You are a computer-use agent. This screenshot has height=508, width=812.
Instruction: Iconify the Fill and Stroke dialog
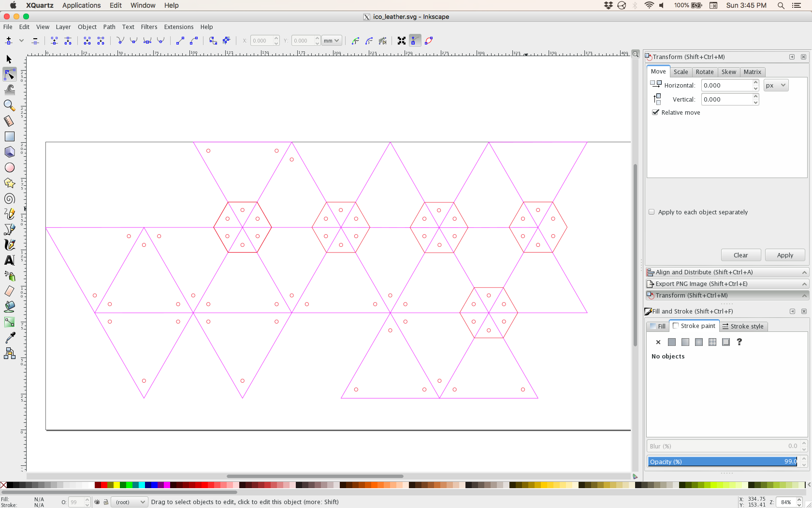click(792, 311)
